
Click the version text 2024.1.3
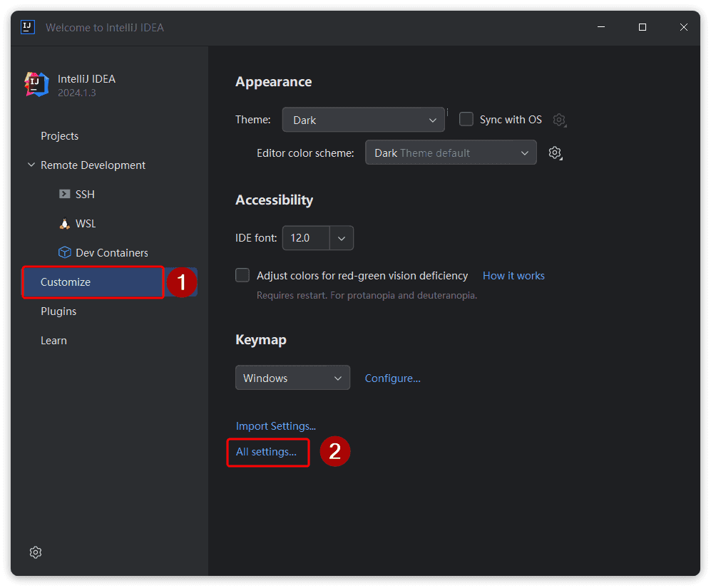click(76, 93)
